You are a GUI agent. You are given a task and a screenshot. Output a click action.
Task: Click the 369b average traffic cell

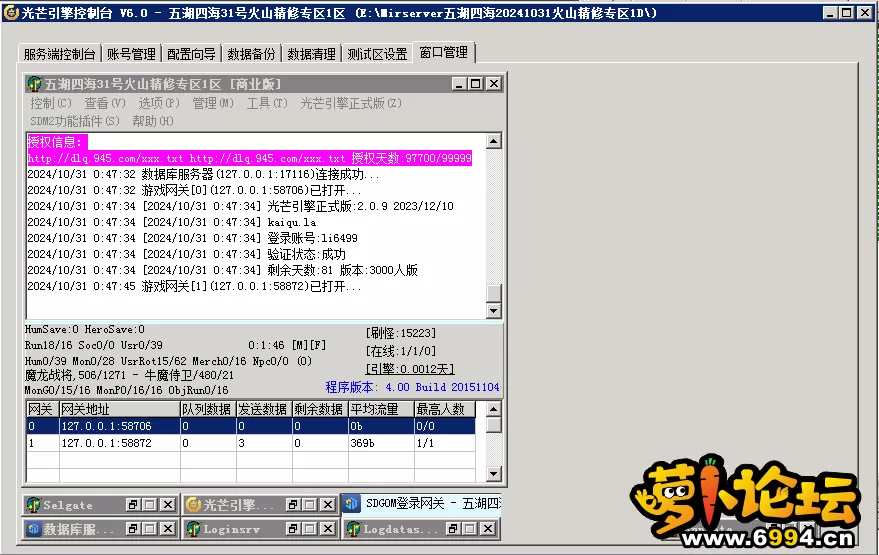[381, 443]
